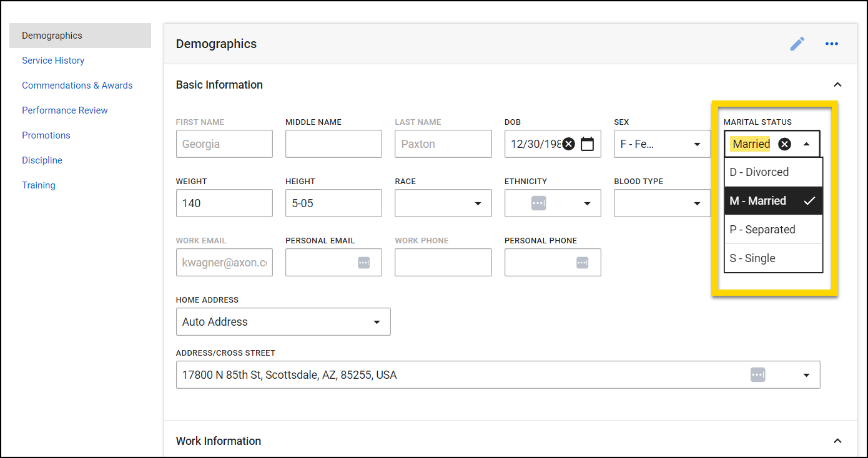Click the ellipsis icon in Personal Email
Screen dimensions: 868x458
click(364, 262)
